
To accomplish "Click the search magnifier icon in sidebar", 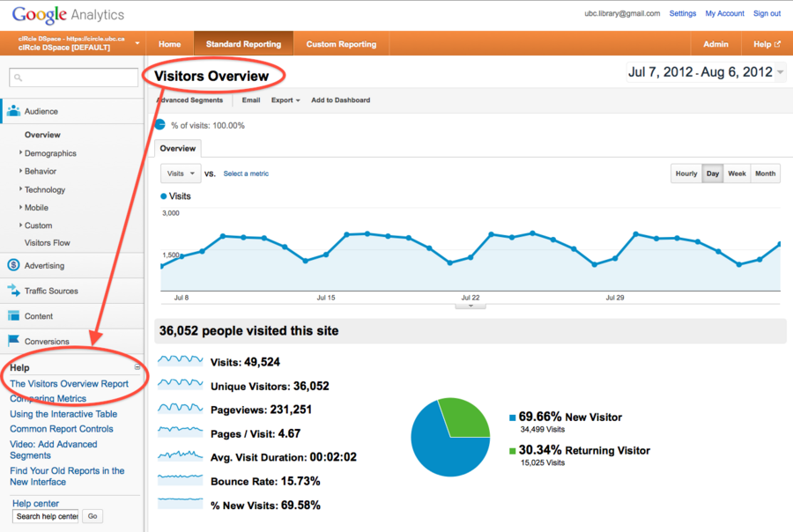I will tap(19, 78).
